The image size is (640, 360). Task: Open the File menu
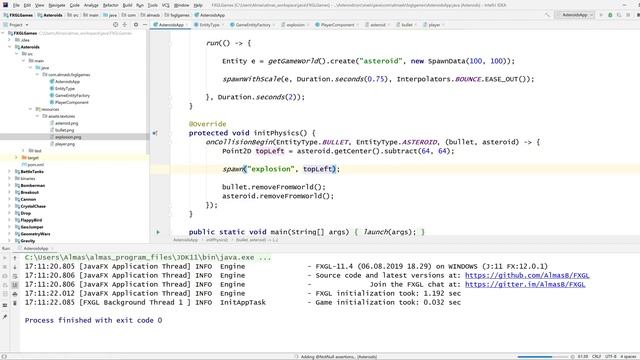click(x=16, y=5)
